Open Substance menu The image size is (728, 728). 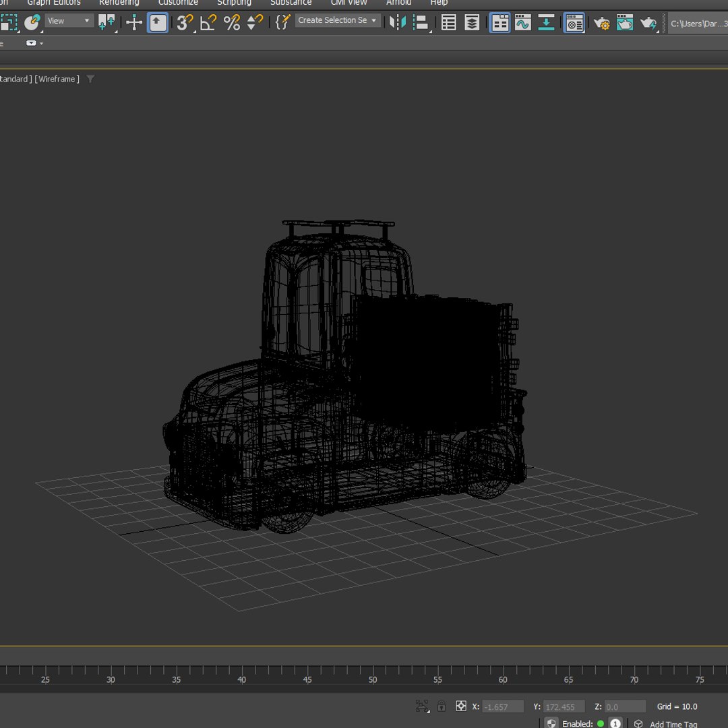[291, 3]
